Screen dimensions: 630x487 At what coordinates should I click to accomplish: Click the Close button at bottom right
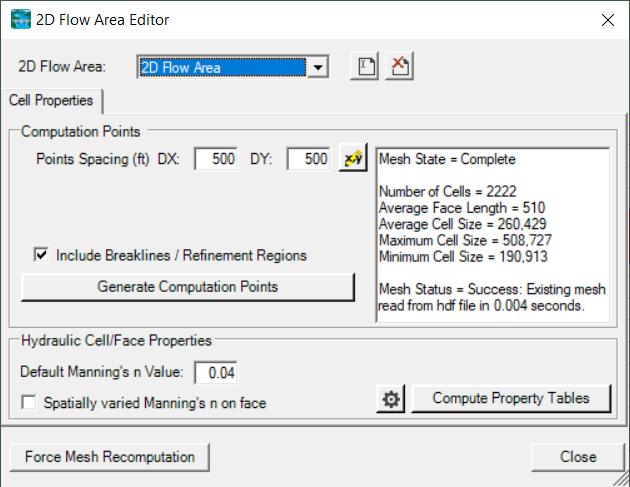pyautogui.click(x=578, y=457)
